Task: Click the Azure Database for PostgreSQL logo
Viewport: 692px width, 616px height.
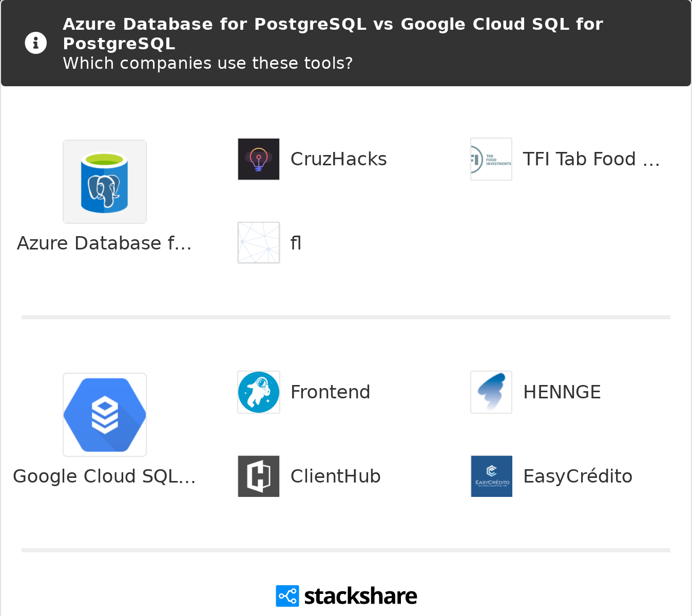Action: [x=105, y=182]
